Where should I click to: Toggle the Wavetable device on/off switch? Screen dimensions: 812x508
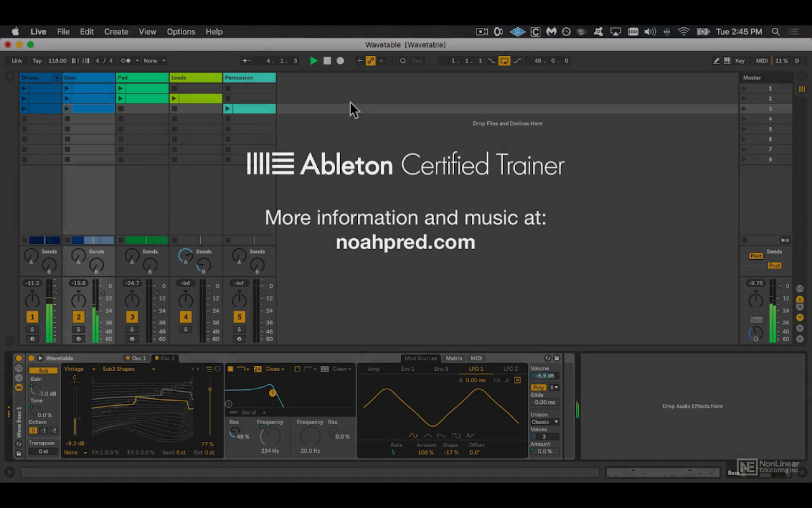click(x=31, y=358)
